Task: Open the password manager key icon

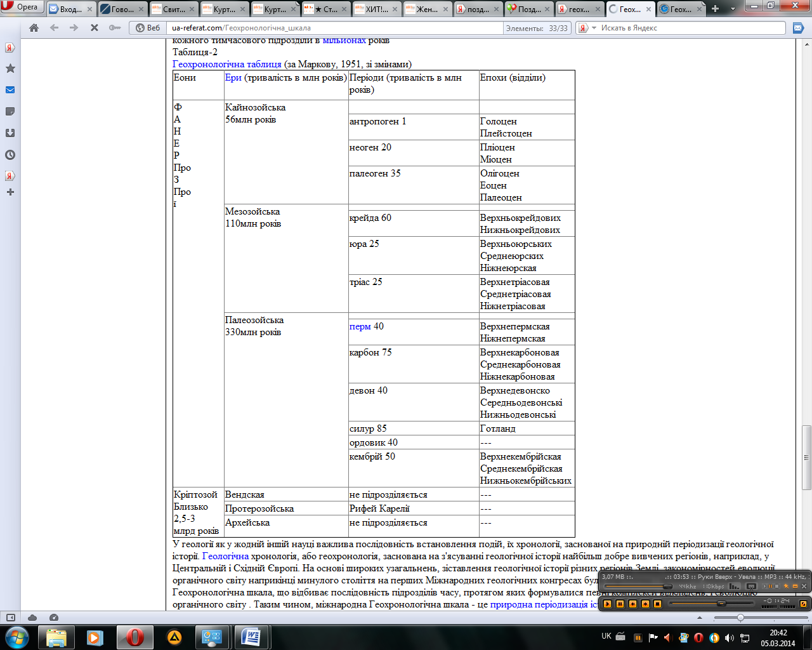Action: pos(115,28)
